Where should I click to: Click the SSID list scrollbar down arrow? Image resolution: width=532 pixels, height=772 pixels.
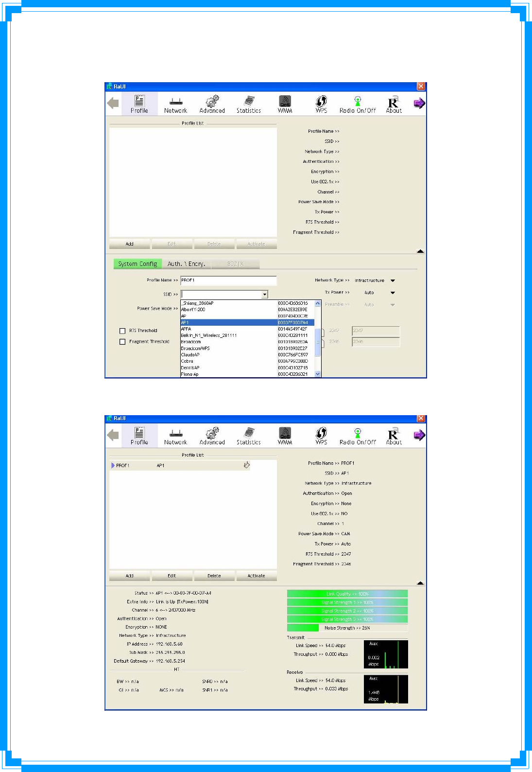pyautogui.click(x=318, y=374)
